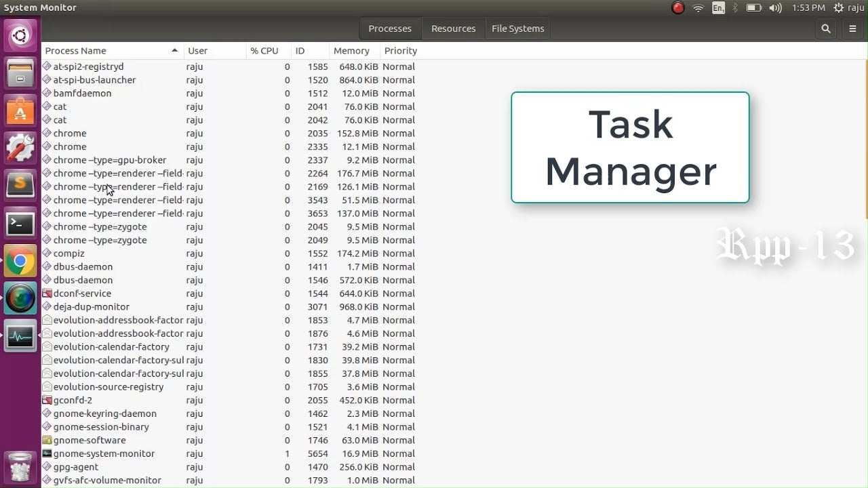Sort by ID column header
Screen dimensions: 868x488
click(310, 51)
